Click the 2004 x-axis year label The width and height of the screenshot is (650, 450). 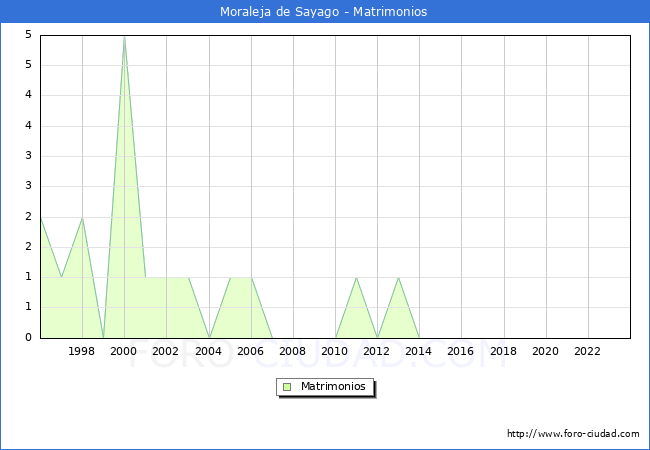[x=208, y=351]
